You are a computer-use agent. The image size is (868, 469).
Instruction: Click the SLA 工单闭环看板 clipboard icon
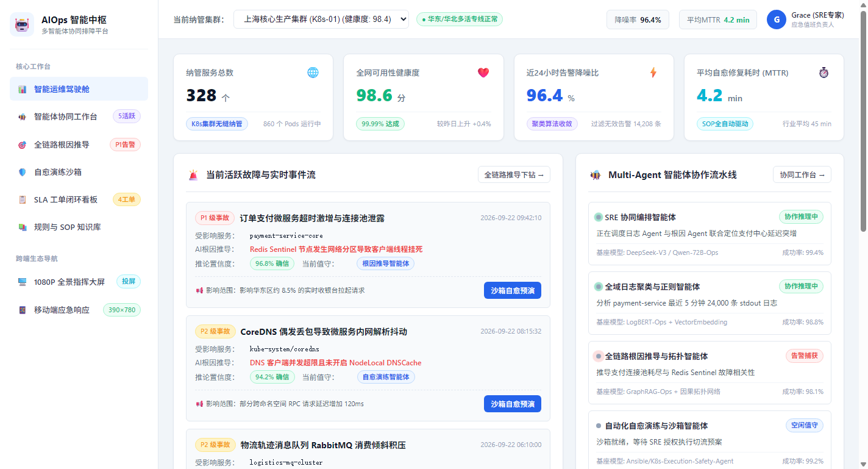click(23, 199)
